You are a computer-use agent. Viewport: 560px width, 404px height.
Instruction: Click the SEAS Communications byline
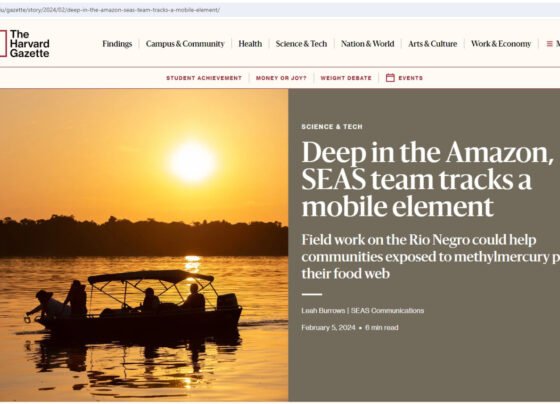[x=388, y=310]
